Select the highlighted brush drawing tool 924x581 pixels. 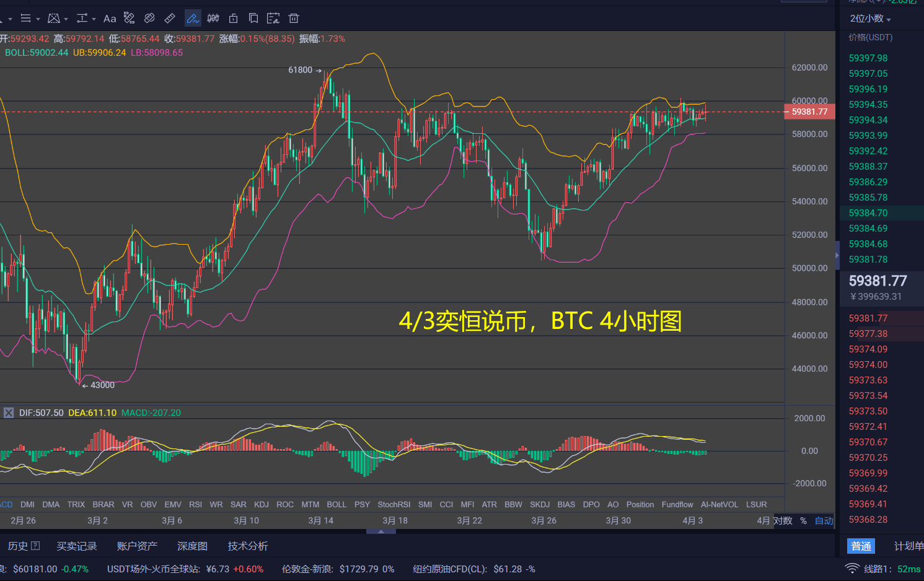193,18
